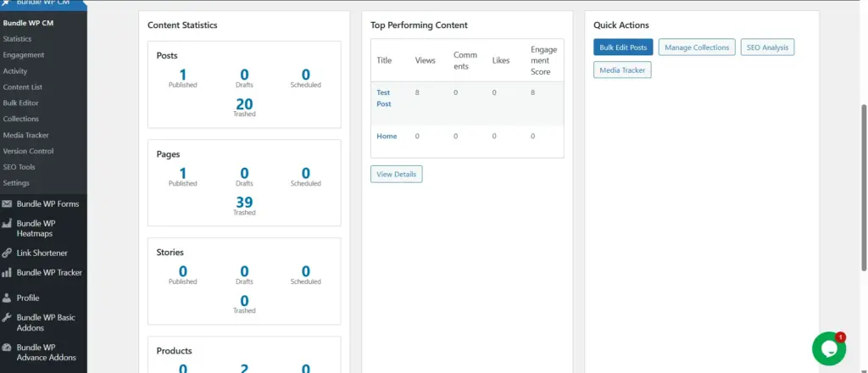Screen dimensions: 868x373
Task: Click the Advance Addons icon in sidebar
Action: [7, 348]
